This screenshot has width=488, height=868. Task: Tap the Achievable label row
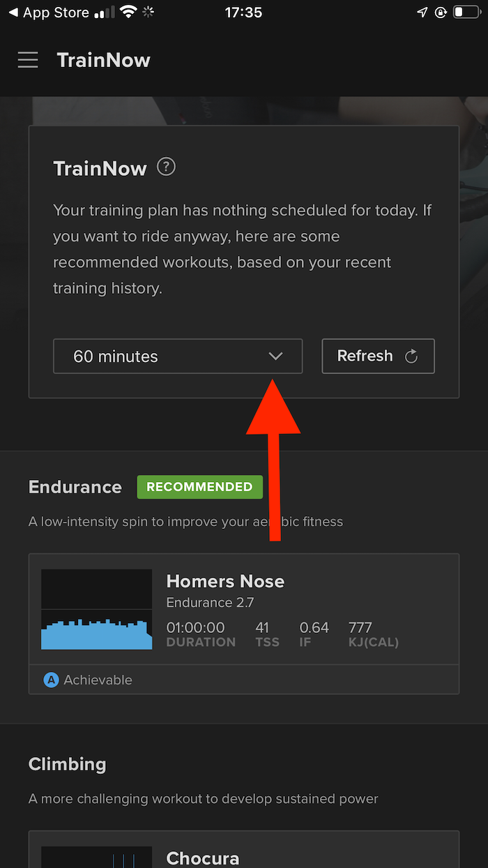[x=244, y=680]
